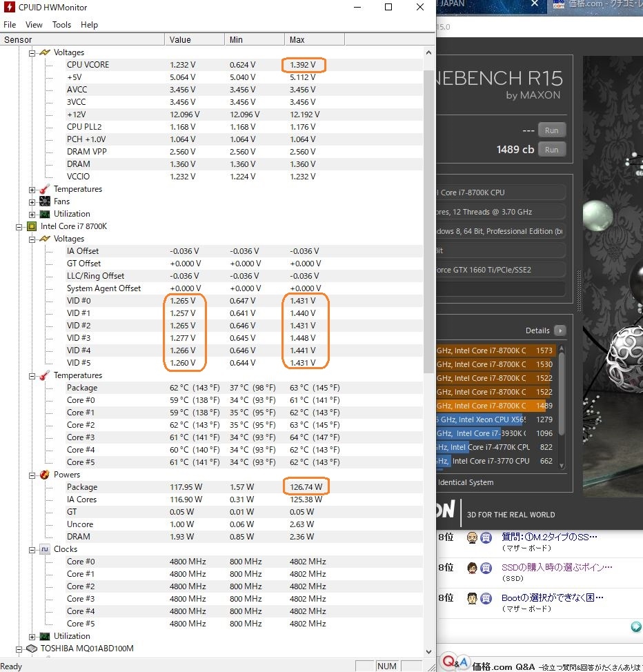
Task: Close the browser tab ending in JAPAN
Action: 535,3
